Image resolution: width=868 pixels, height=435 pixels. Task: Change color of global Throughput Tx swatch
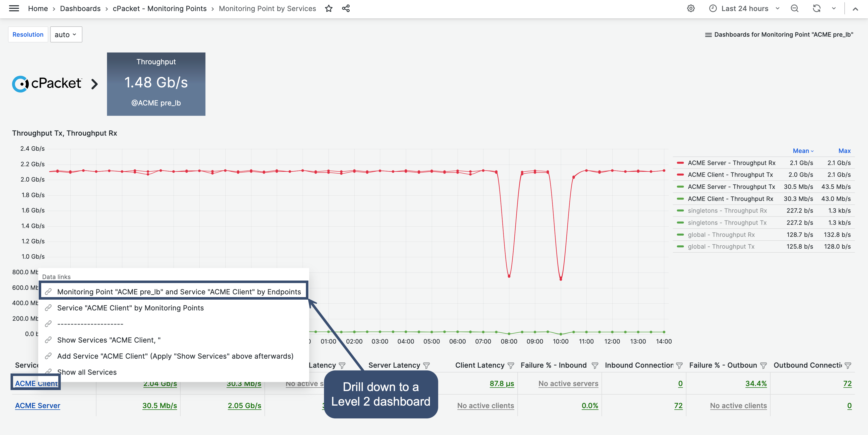coord(680,247)
